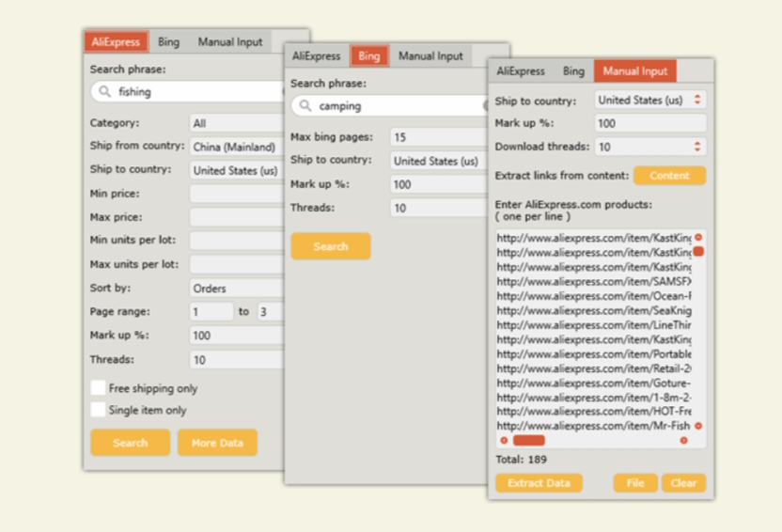Click the Clear button
The height and width of the screenshot is (532, 782).
683,482
